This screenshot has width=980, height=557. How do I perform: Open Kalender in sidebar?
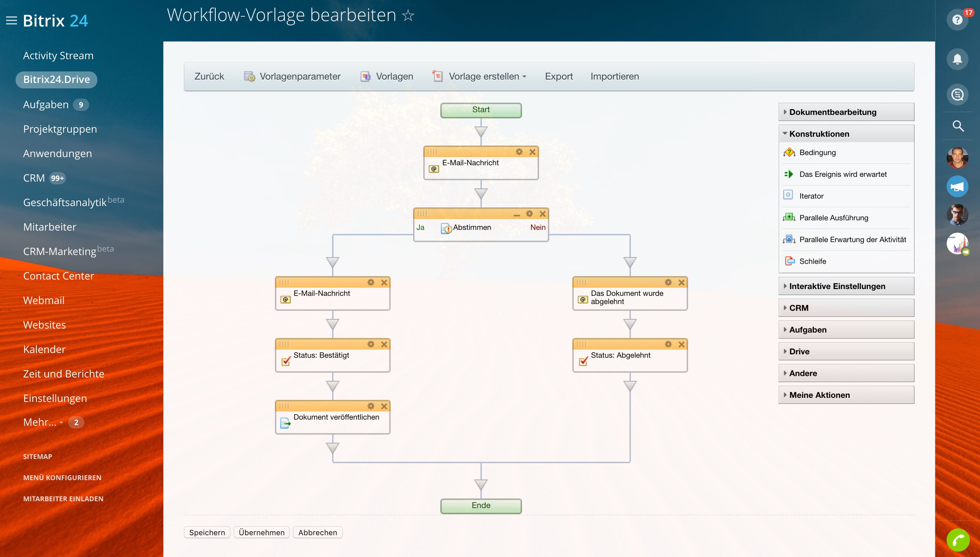44,349
